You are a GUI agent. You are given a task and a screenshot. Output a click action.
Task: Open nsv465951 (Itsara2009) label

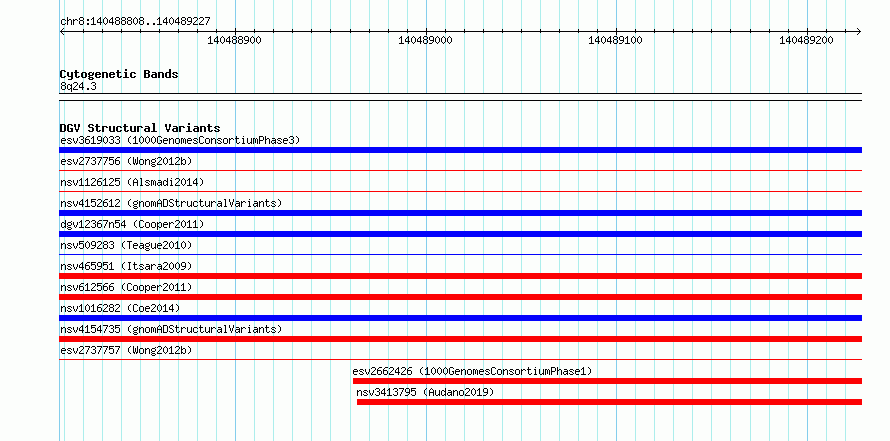tap(126, 266)
